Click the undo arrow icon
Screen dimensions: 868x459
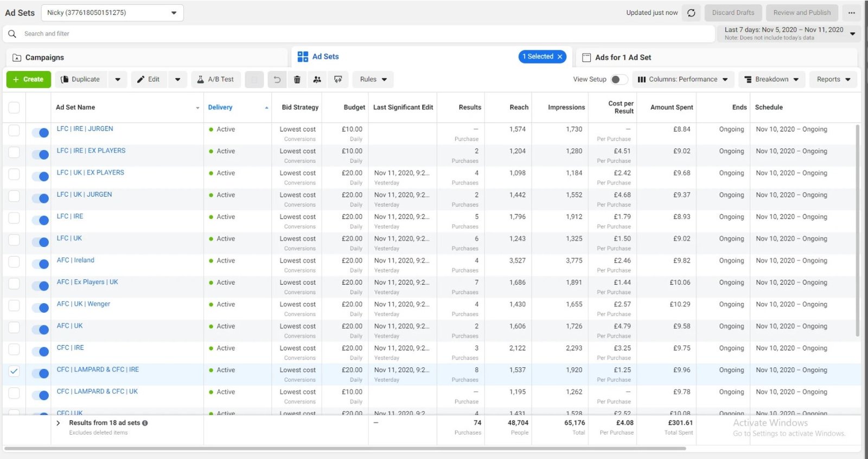(277, 80)
